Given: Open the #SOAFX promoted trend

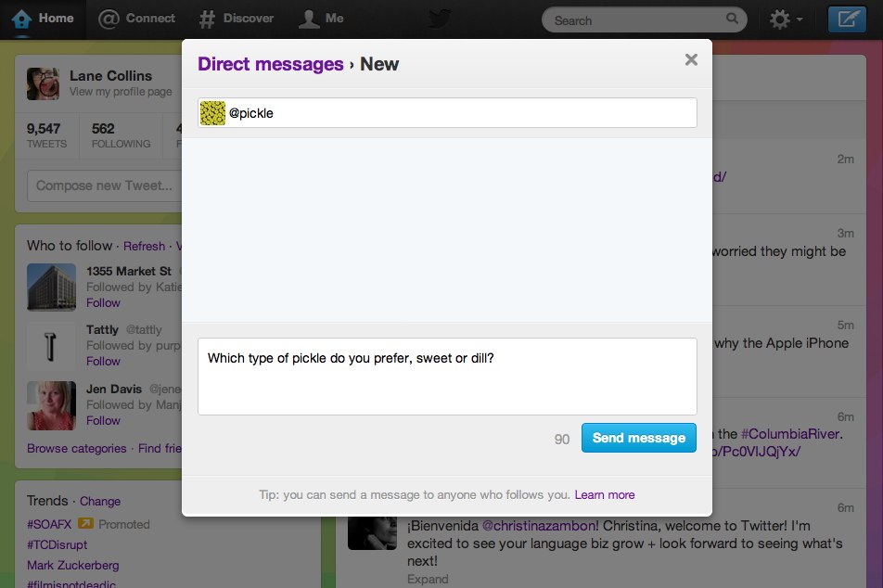Looking at the screenshot, I should tap(49, 524).
